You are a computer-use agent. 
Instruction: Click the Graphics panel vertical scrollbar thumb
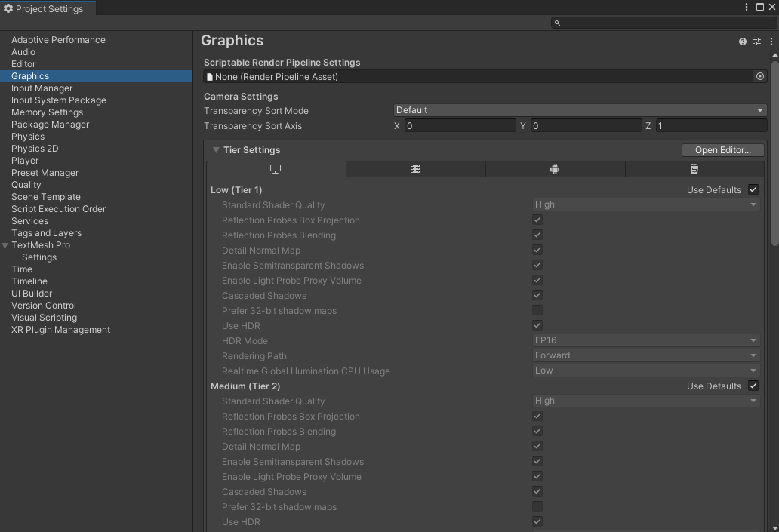coord(775,153)
